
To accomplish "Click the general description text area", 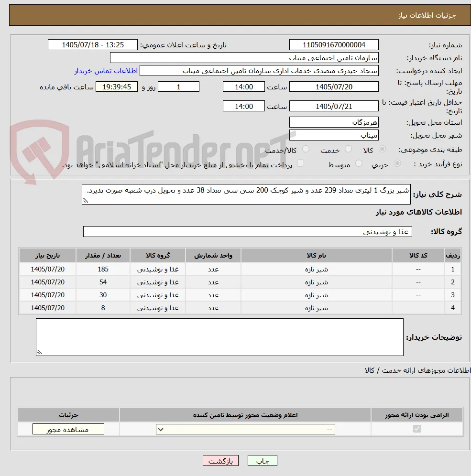I will coord(246,195).
